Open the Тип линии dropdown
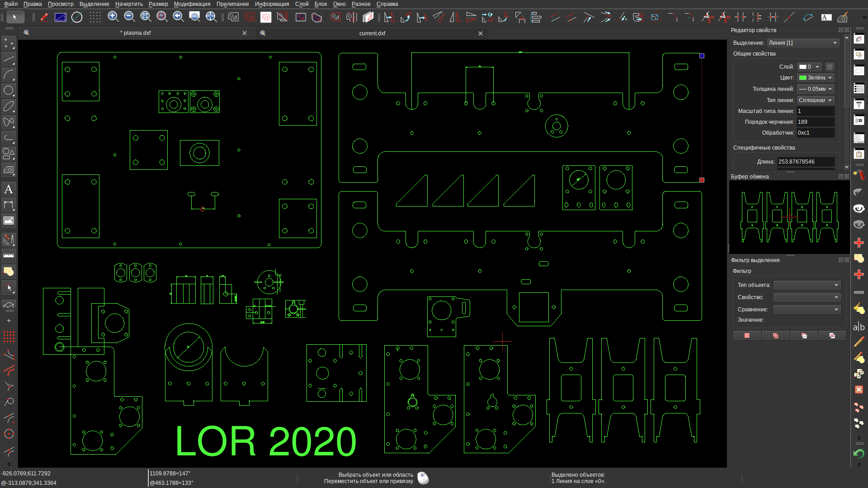The height and width of the screenshot is (488, 868). 815,100
